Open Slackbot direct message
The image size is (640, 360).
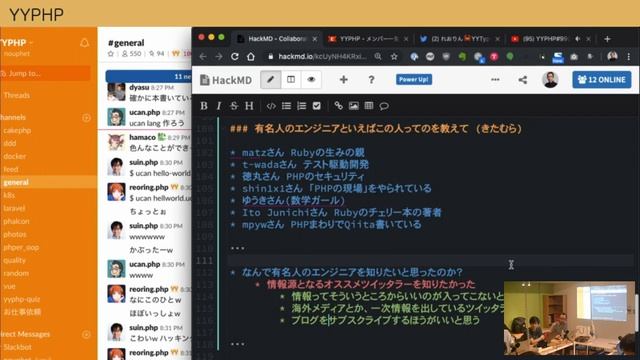coord(18,347)
